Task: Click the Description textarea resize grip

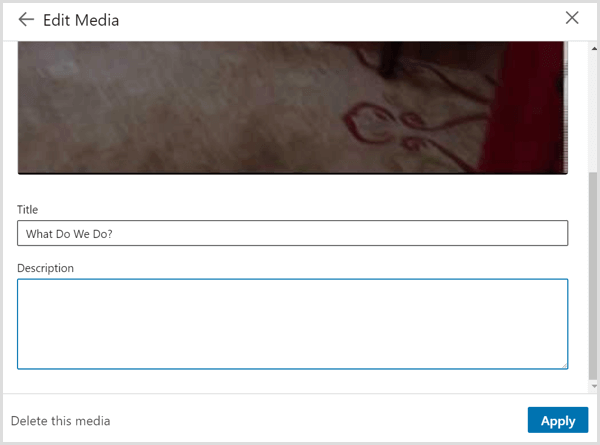Action: coord(564,365)
